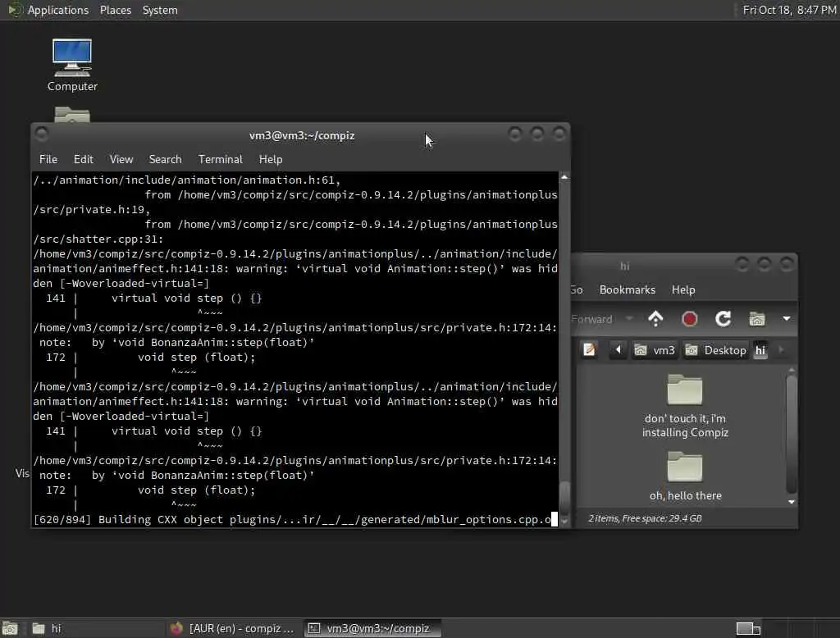Go to Desktop in path bar
Screen dimensions: 840x638
[x=715, y=350]
